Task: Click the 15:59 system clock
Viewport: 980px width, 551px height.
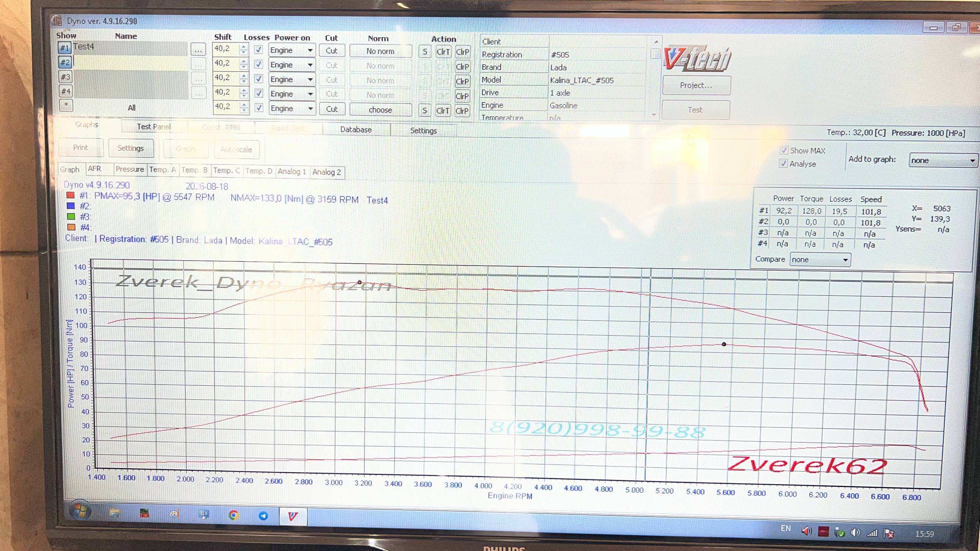Action: point(924,534)
